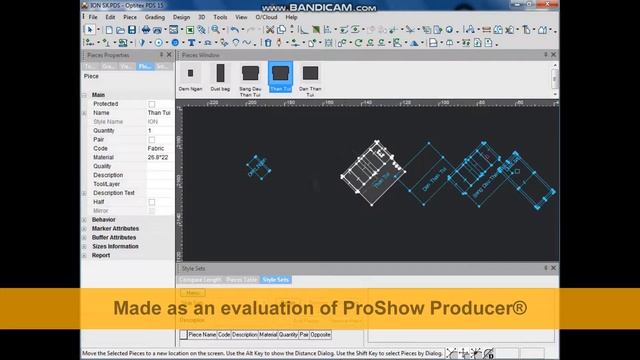The width and height of the screenshot is (640, 360).
Task: Select the hollow circle tool
Action: [158, 42]
